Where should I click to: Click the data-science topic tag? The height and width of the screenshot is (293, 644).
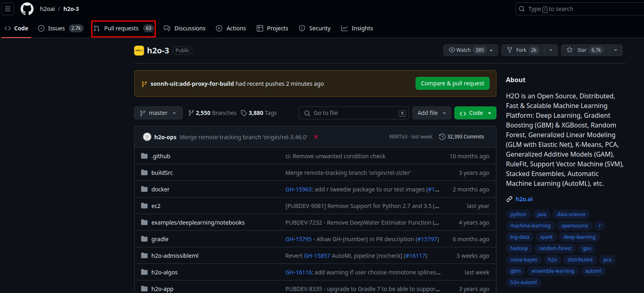[571, 214]
